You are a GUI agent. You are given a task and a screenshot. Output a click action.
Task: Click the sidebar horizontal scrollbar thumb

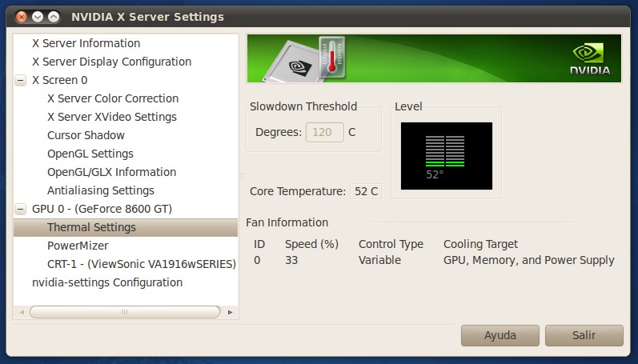(x=125, y=312)
